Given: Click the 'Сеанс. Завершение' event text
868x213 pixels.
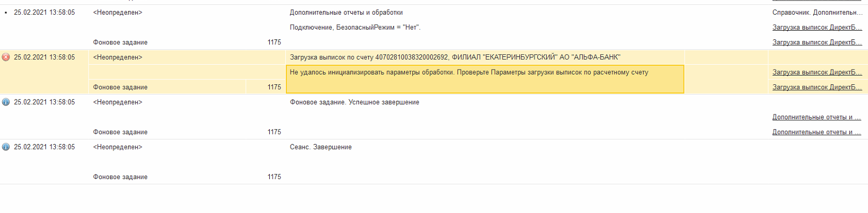Looking at the screenshot, I should (x=321, y=147).
